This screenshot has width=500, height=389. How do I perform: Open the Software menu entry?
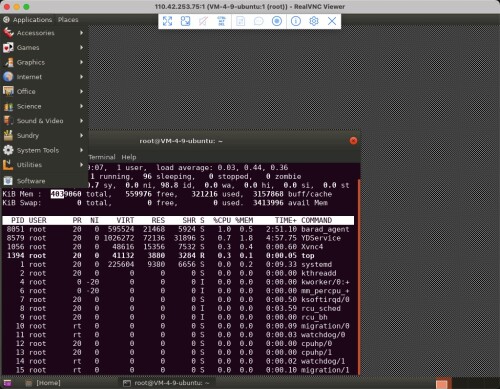pyautogui.click(x=44, y=181)
